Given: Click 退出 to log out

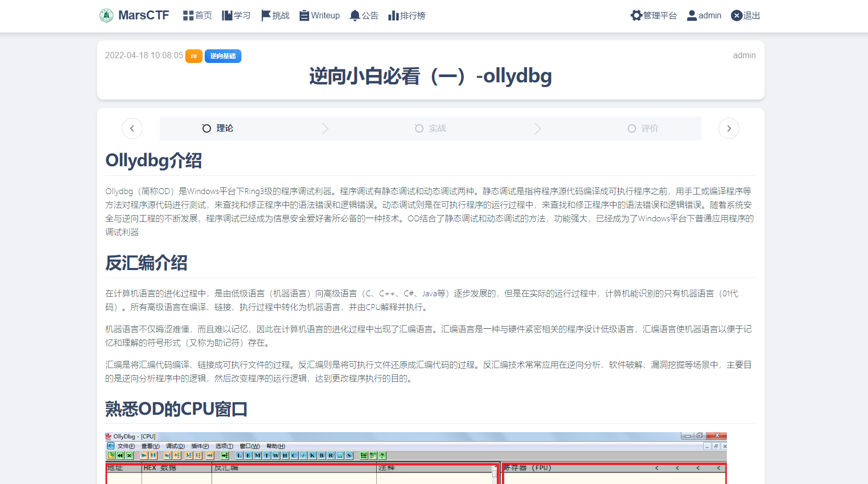Looking at the screenshot, I should (x=745, y=15).
